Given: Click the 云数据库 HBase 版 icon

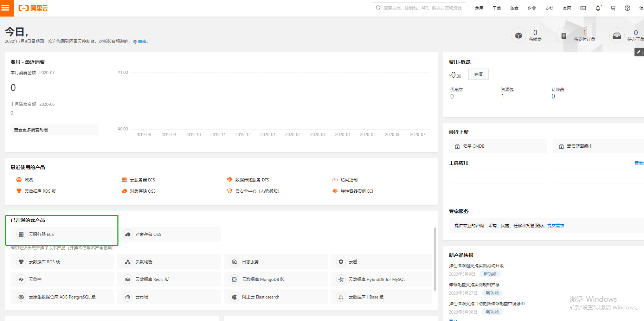Looking at the screenshot, I should [x=341, y=297].
